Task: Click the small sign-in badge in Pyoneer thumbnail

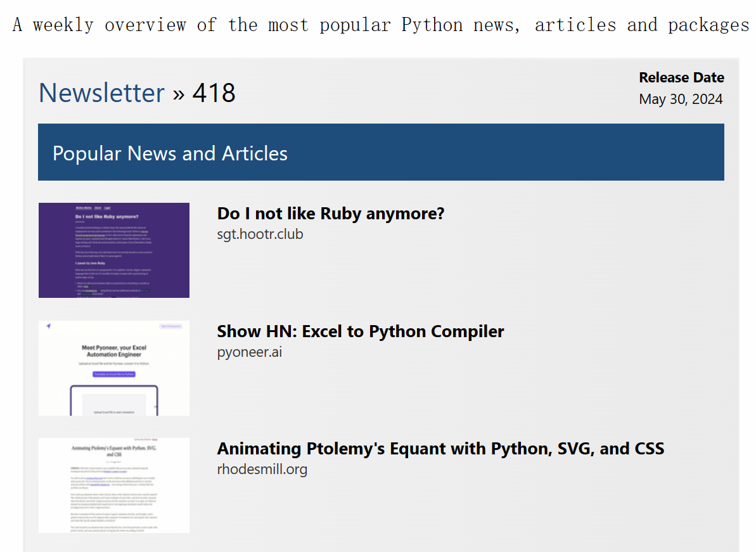Action: [x=170, y=326]
